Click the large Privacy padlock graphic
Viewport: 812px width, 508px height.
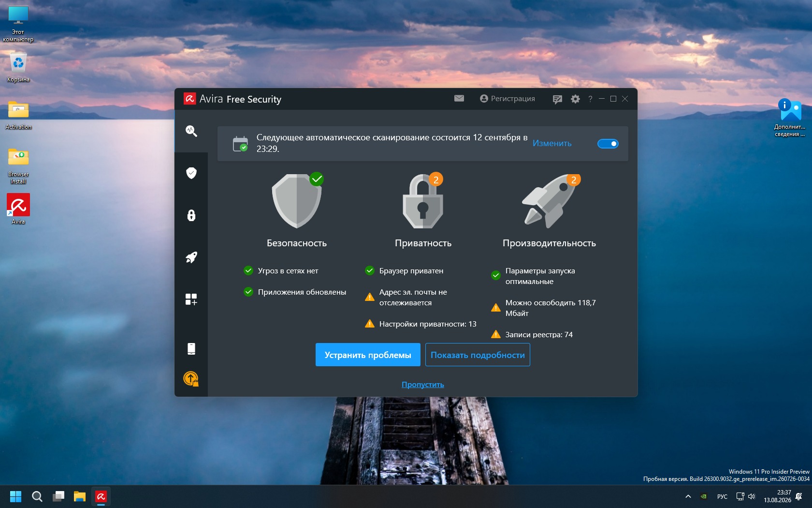[x=423, y=200]
